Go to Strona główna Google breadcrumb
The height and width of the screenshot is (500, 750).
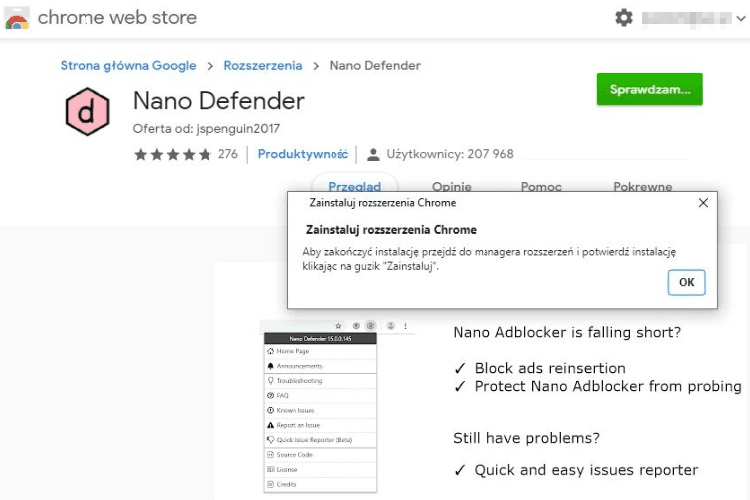(128, 66)
